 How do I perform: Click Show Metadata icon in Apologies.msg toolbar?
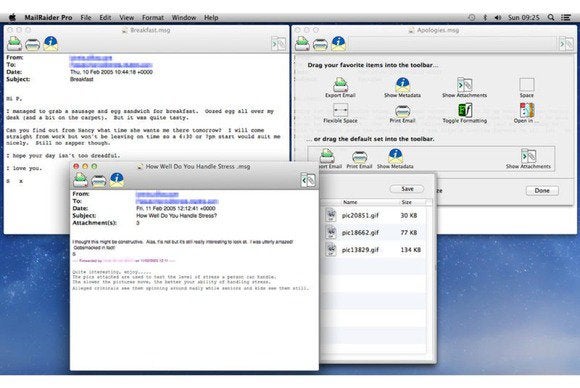tap(338, 44)
